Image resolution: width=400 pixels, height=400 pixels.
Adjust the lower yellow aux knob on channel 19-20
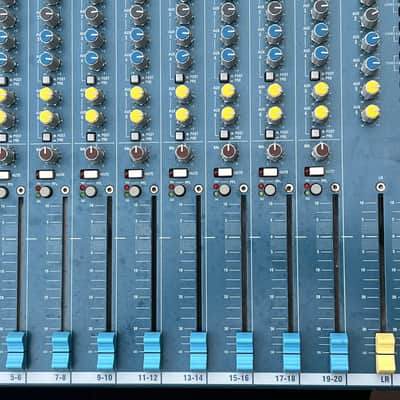[321, 113]
